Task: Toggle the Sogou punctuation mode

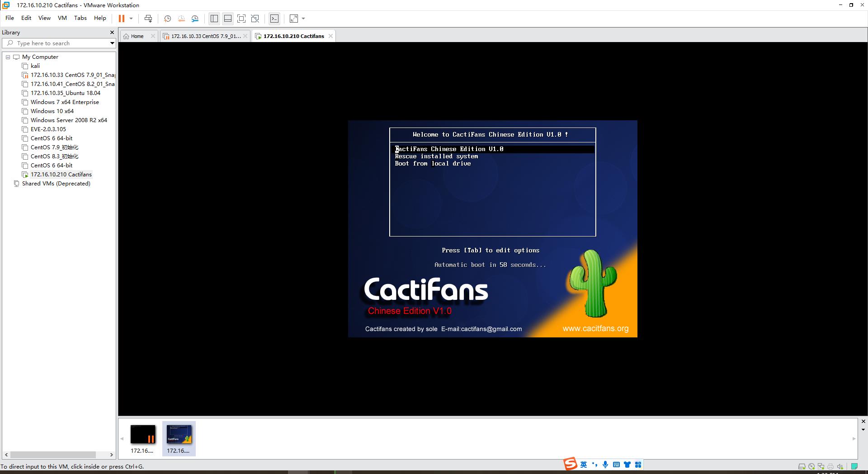Action: coord(594,465)
